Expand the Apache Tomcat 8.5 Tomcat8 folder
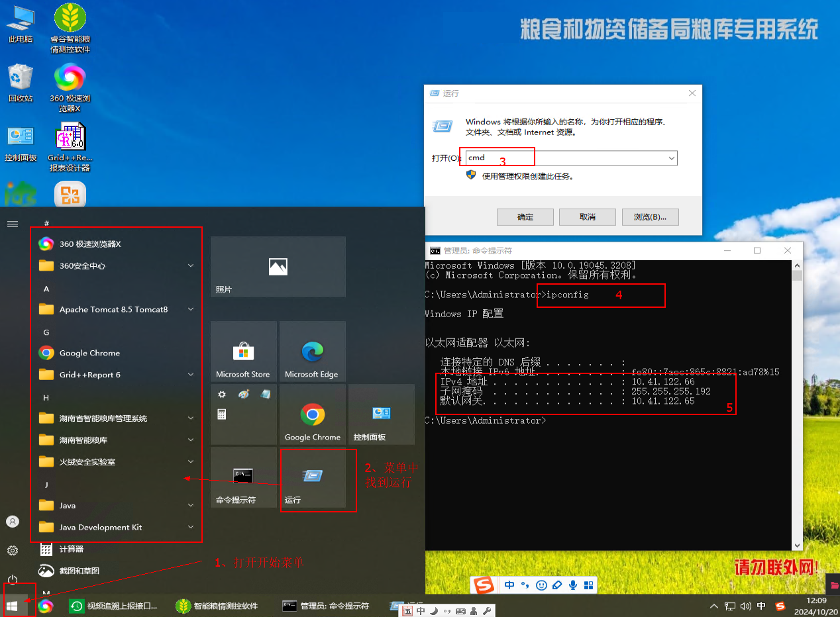840x617 pixels. (117, 309)
